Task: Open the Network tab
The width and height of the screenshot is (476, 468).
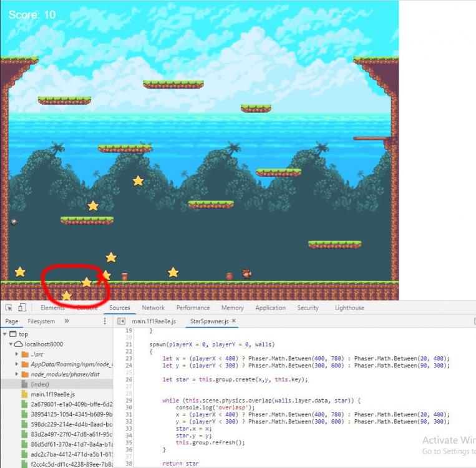Action: pyautogui.click(x=153, y=308)
